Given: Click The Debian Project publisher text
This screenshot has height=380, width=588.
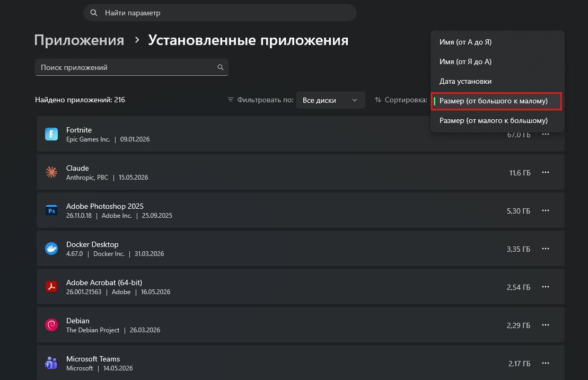Looking at the screenshot, I should 93,330.
